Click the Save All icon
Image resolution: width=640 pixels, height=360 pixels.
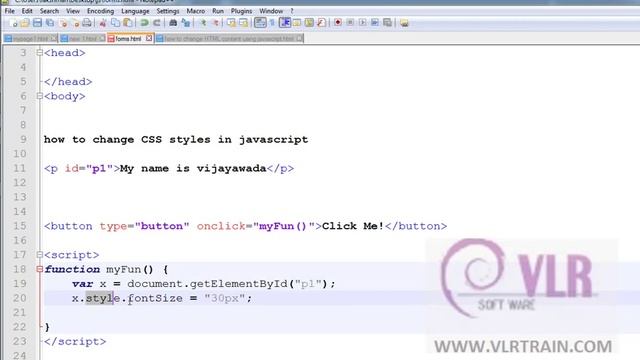(x=50, y=23)
